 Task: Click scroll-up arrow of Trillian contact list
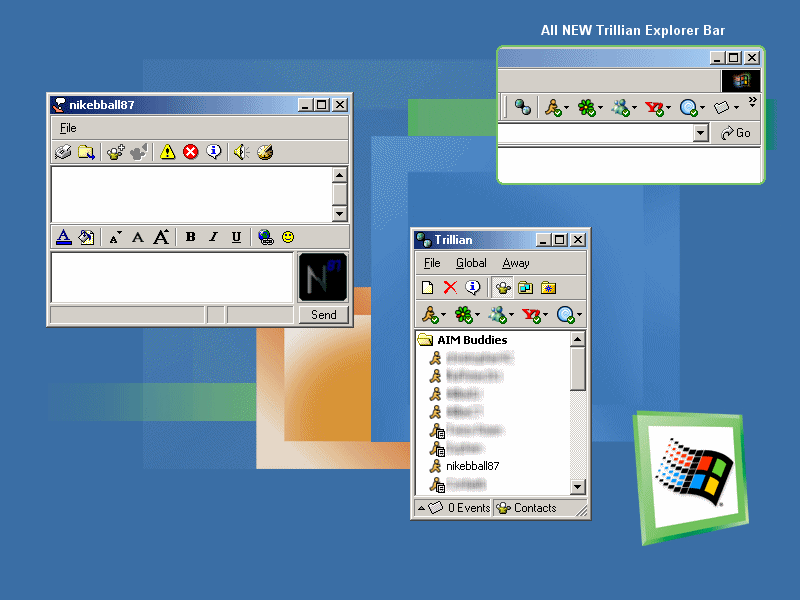(578, 339)
